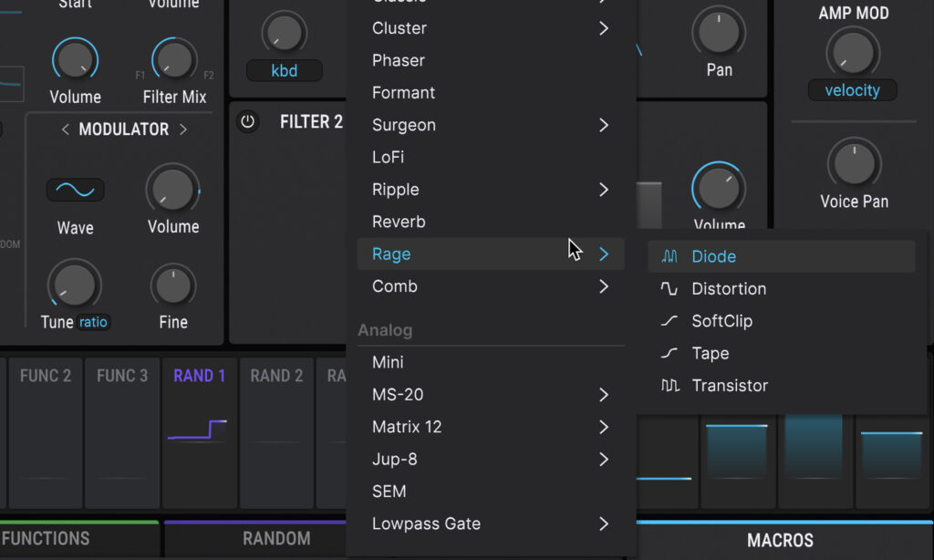Viewport: 934px width, 560px height.
Task: Select the Transistor waveform icon
Action: pyautogui.click(x=669, y=385)
